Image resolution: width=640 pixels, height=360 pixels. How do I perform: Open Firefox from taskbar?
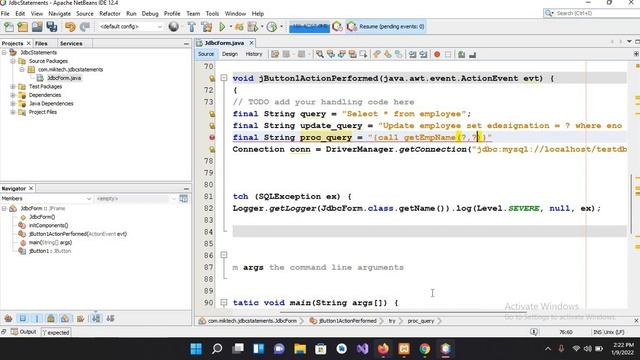pyautogui.click(x=383, y=349)
